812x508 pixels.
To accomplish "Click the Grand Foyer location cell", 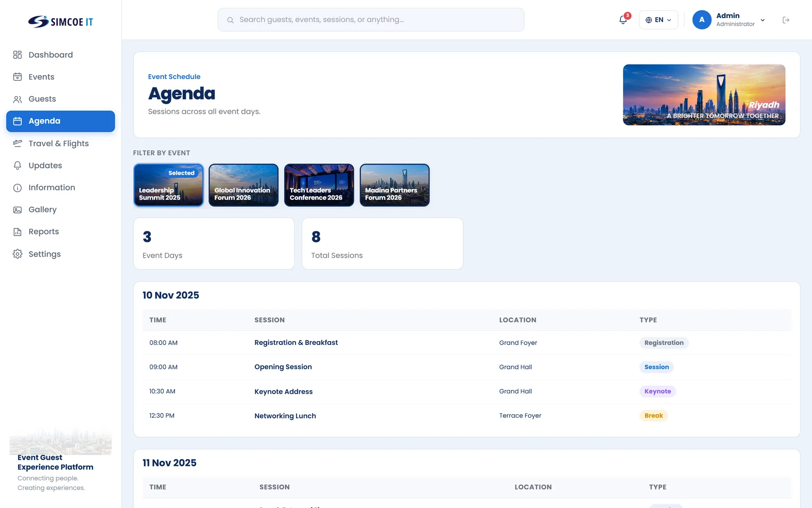I will click(x=518, y=343).
